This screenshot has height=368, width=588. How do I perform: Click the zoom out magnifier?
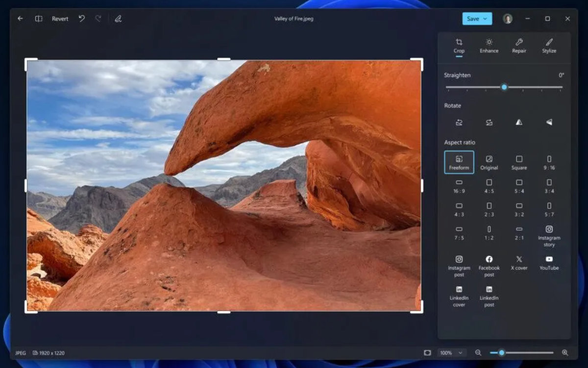(x=478, y=353)
